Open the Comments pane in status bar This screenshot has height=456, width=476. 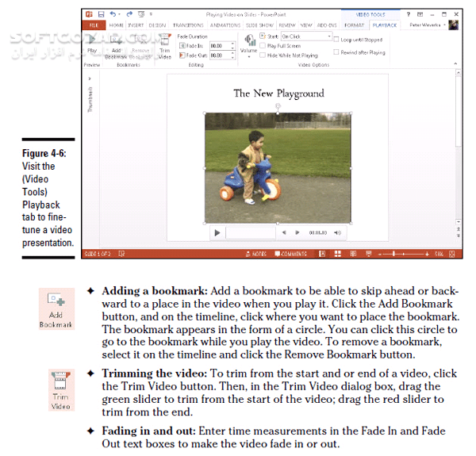tap(290, 254)
